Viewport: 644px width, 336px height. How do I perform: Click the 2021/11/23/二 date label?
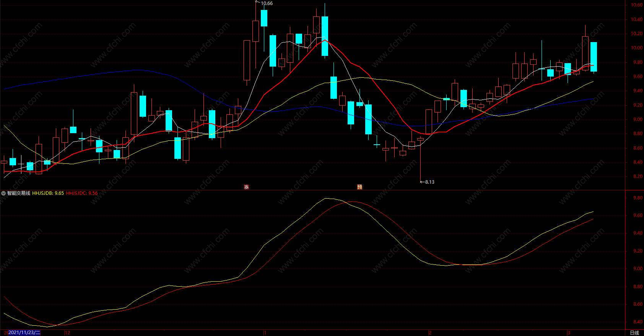(24, 333)
